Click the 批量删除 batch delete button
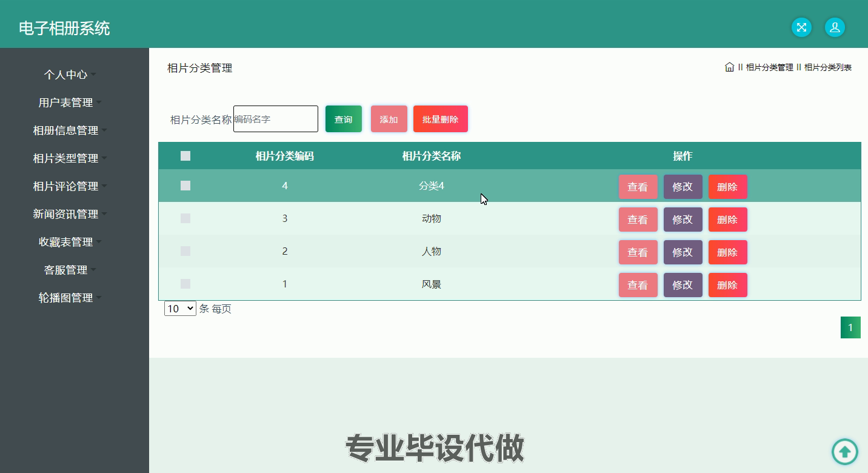This screenshot has height=473, width=868. (441, 119)
